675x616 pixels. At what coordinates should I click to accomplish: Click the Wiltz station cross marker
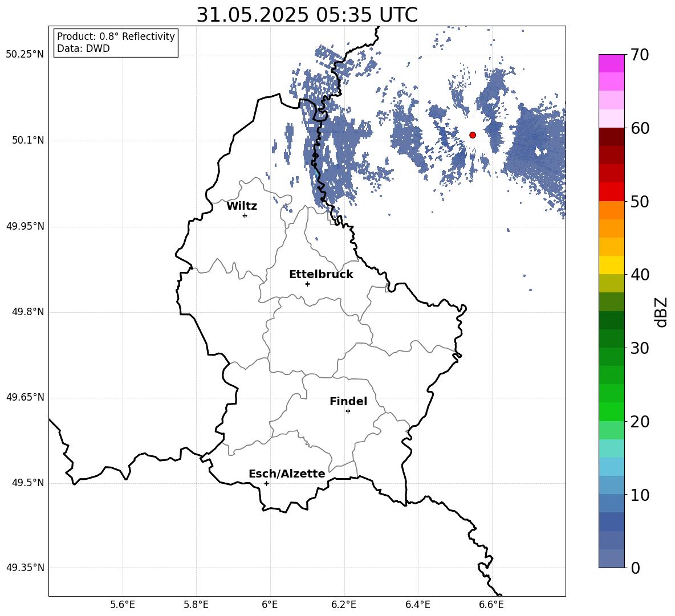245,215
